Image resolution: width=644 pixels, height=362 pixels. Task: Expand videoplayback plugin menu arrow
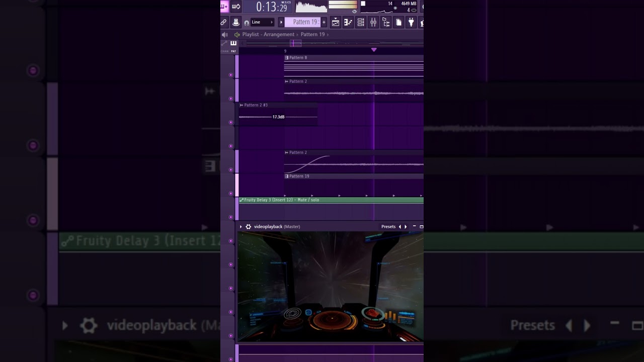(x=241, y=227)
